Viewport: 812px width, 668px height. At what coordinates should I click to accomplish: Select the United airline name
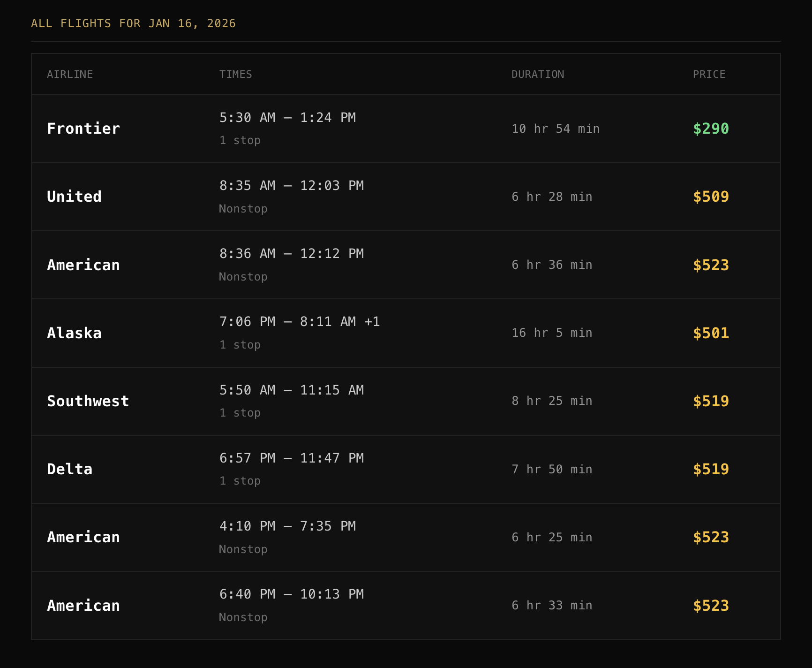coord(74,197)
